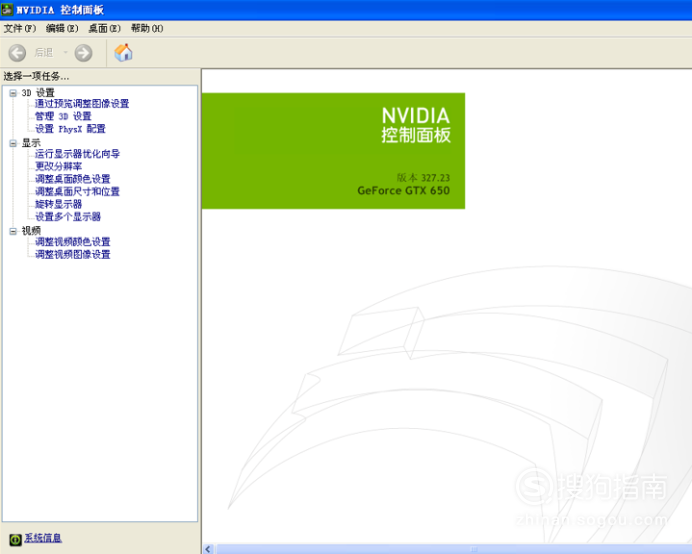Select 调整桌面颜色设置
Viewport: 692px width, 554px height.
72,179
